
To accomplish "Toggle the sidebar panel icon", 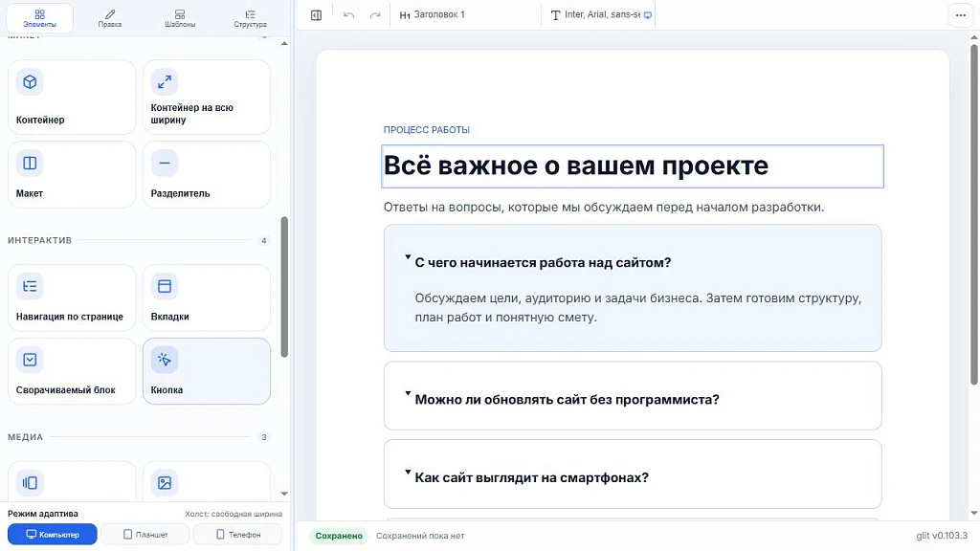I will (x=316, y=15).
